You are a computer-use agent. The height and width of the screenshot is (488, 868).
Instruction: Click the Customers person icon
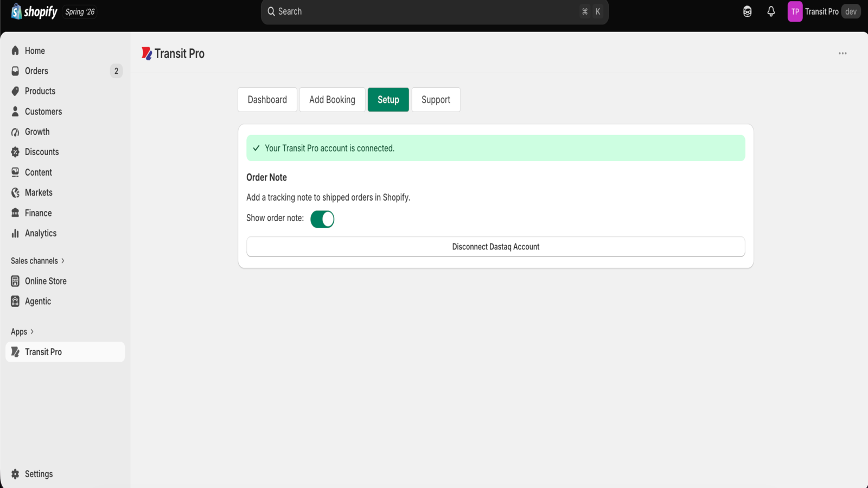point(15,111)
